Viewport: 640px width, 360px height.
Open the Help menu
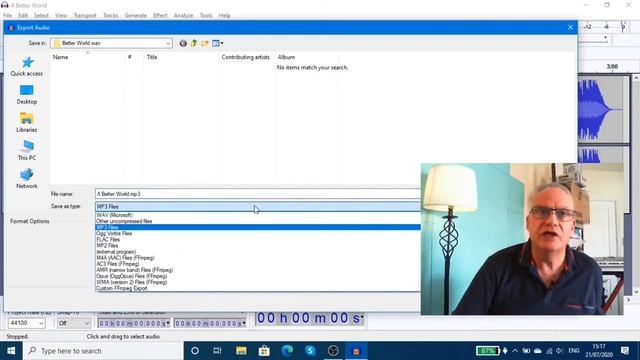click(225, 16)
